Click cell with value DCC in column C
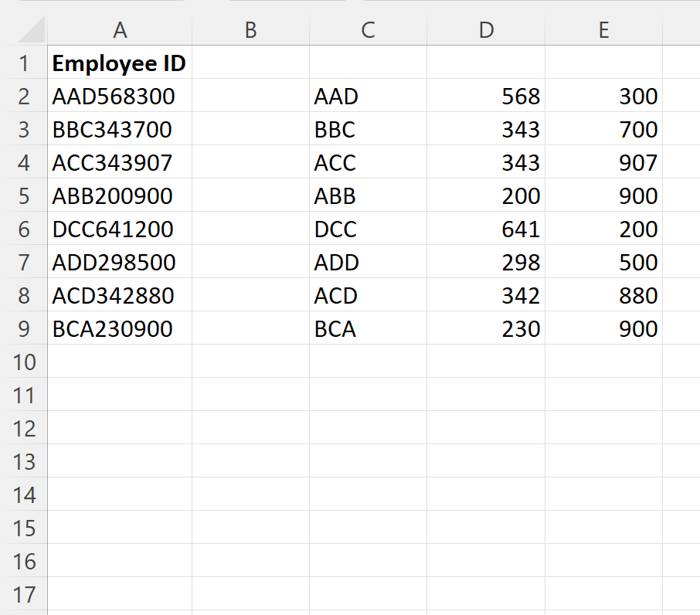 coord(368,229)
